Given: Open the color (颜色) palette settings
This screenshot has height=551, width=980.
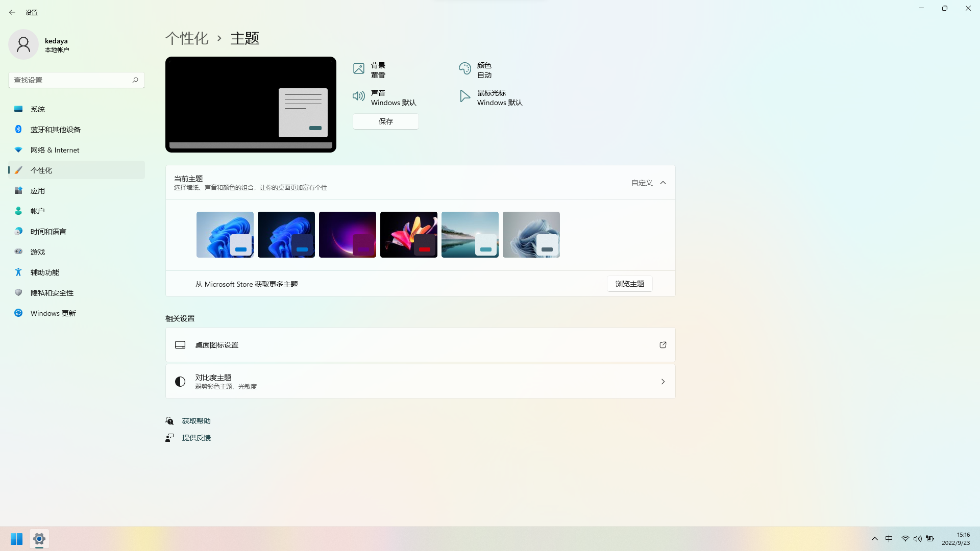Looking at the screenshot, I should [464, 69].
